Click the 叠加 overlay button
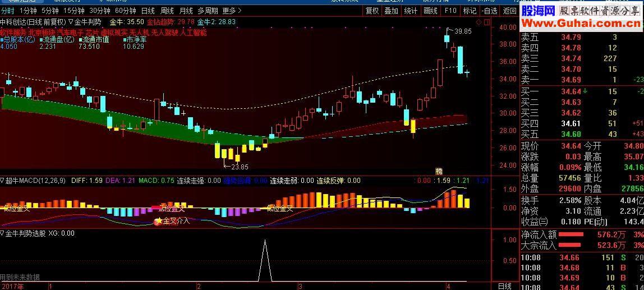 pyautogui.click(x=392, y=11)
